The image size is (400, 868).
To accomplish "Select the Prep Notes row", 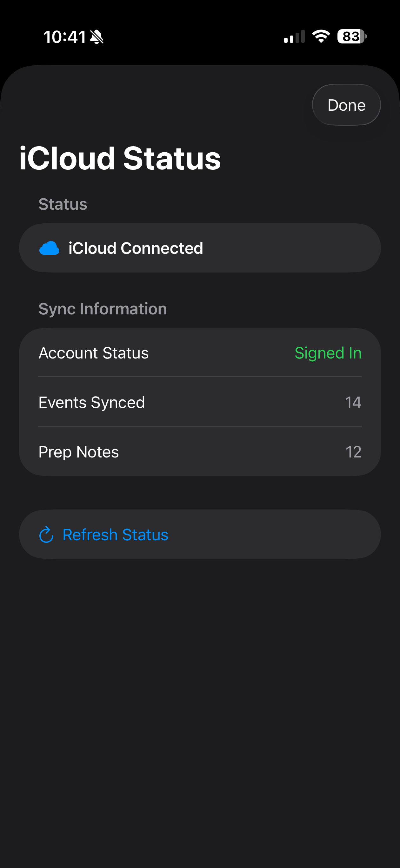I will click(200, 451).
